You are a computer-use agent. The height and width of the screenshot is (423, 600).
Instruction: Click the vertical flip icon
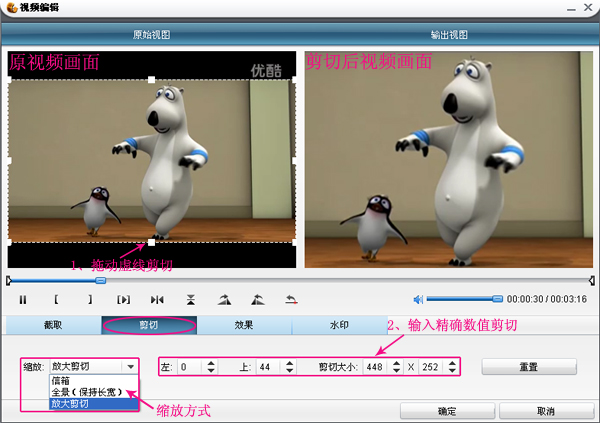(x=190, y=299)
